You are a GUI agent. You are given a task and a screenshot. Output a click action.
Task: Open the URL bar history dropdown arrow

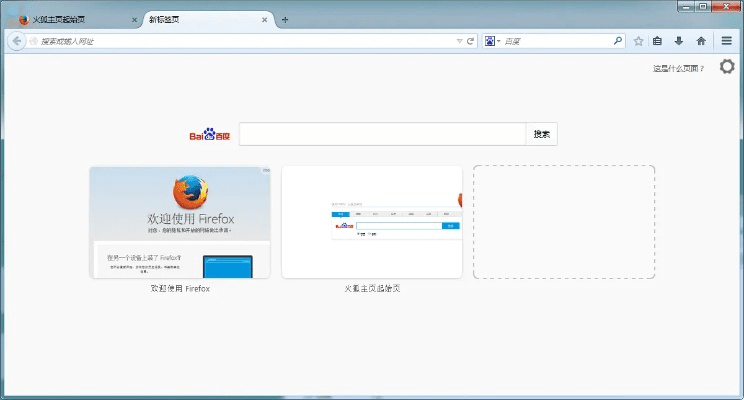pos(459,41)
